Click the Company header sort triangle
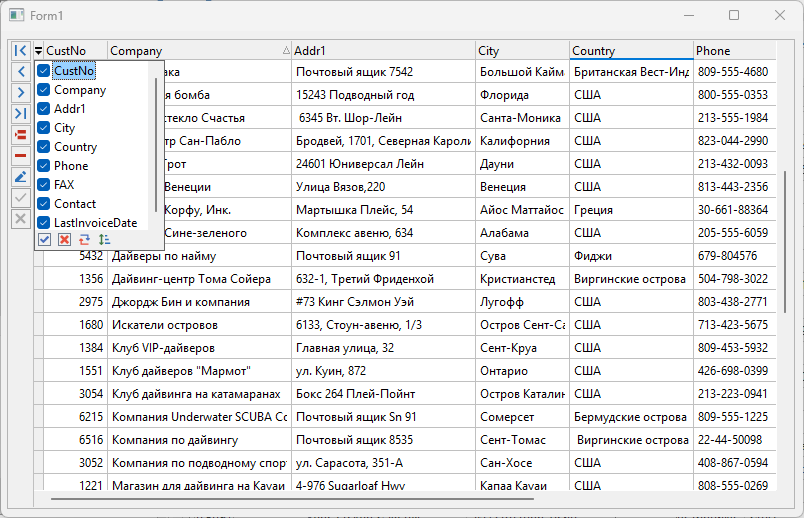 click(x=287, y=51)
